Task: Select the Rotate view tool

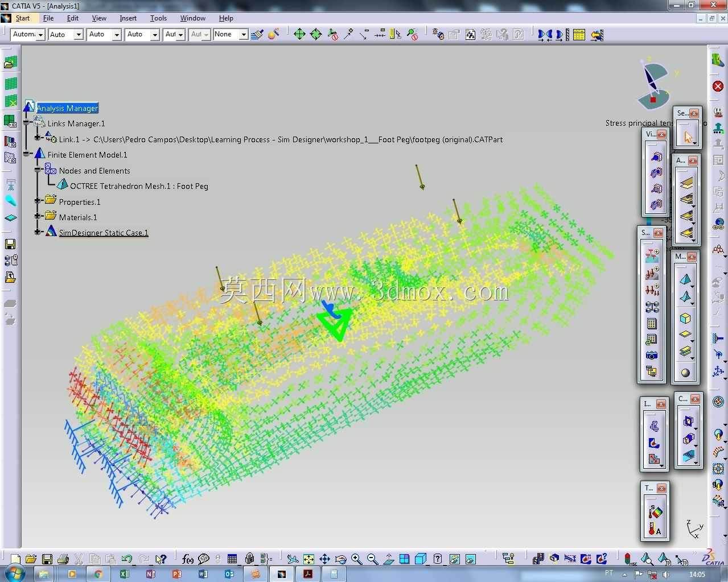Action: [340, 559]
